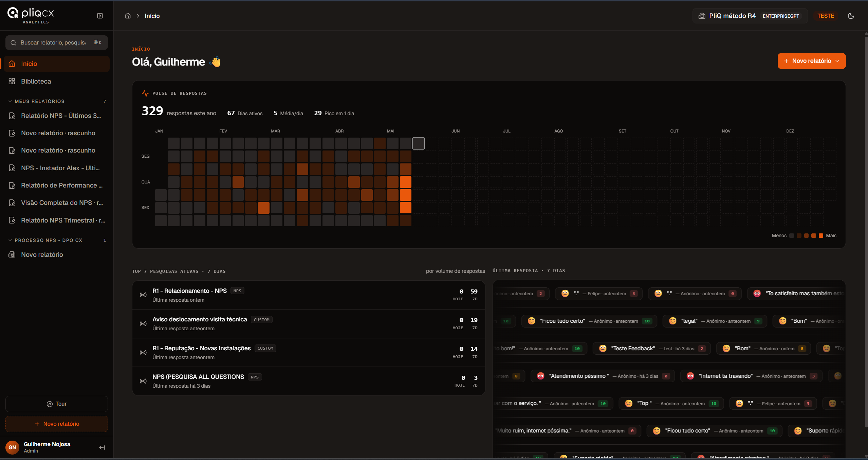Click the logout arrow icon
The image size is (868, 460).
click(102, 447)
